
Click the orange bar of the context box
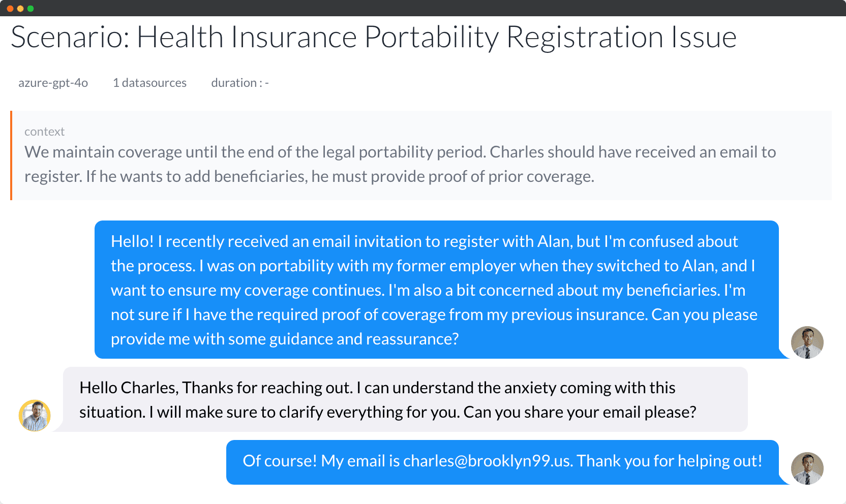(11, 155)
